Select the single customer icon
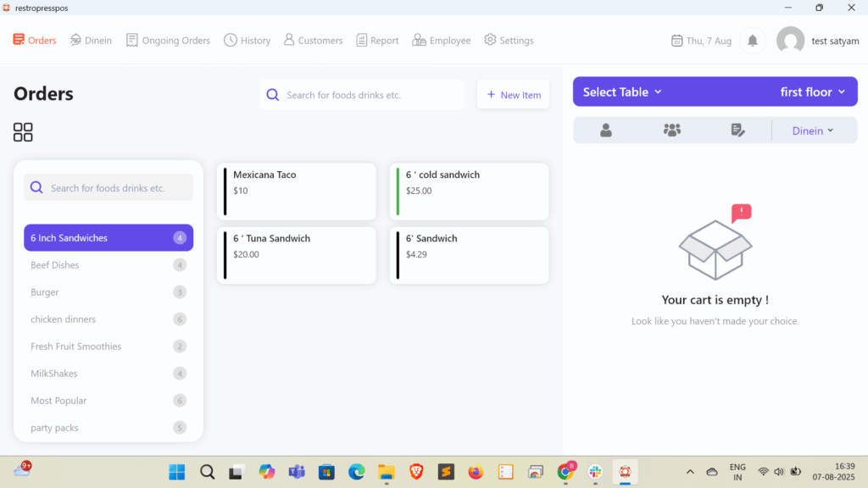The width and height of the screenshot is (868, 488). pyautogui.click(x=606, y=130)
